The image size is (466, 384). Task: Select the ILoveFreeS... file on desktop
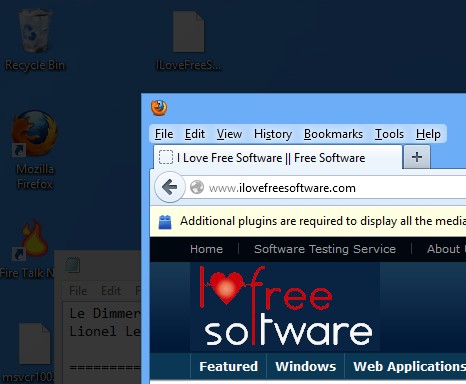[x=188, y=41]
